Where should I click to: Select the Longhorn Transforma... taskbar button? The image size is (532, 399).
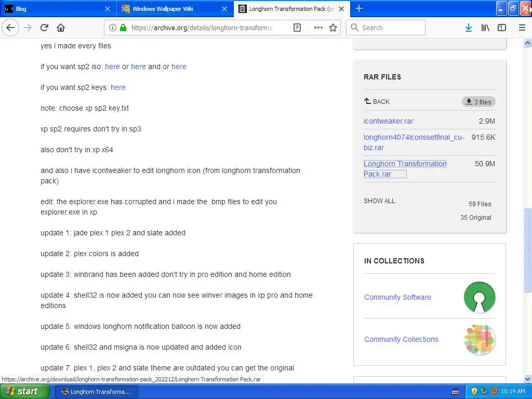point(96,392)
